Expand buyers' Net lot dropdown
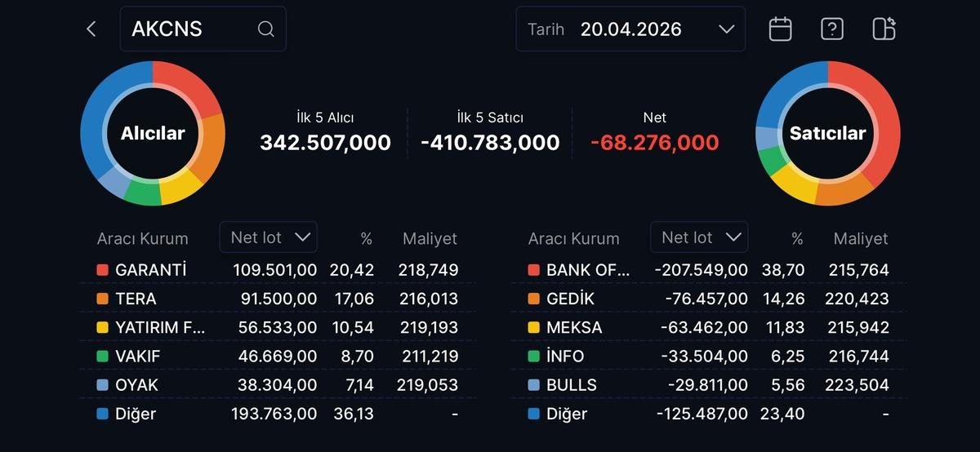 [x=269, y=237]
